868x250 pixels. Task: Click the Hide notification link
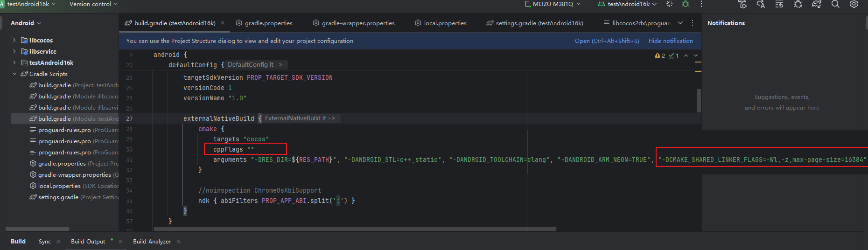pos(671,41)
